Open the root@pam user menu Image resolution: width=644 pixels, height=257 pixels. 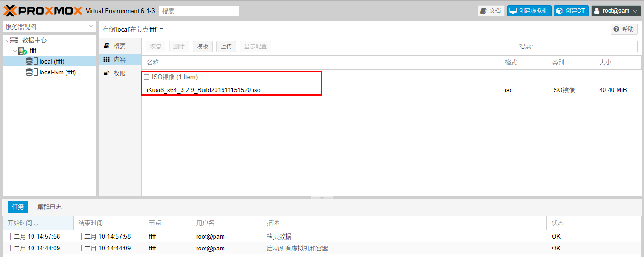(x=616, y=10)
